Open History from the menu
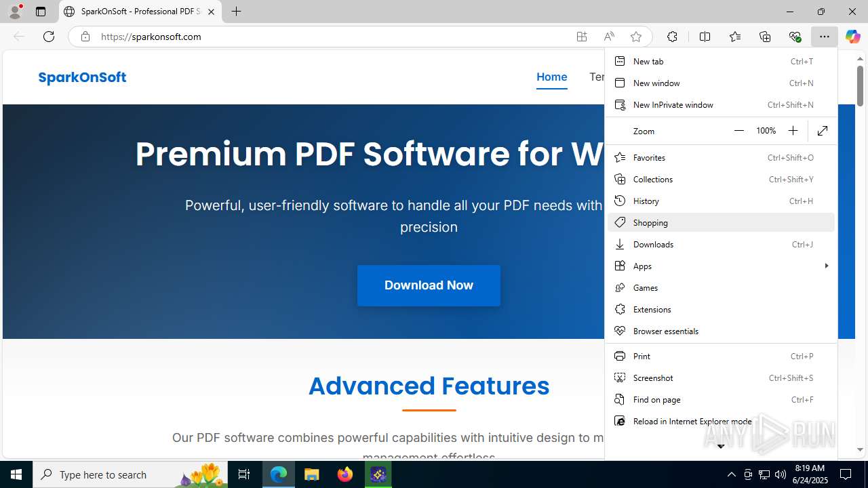 click(721, 201)
